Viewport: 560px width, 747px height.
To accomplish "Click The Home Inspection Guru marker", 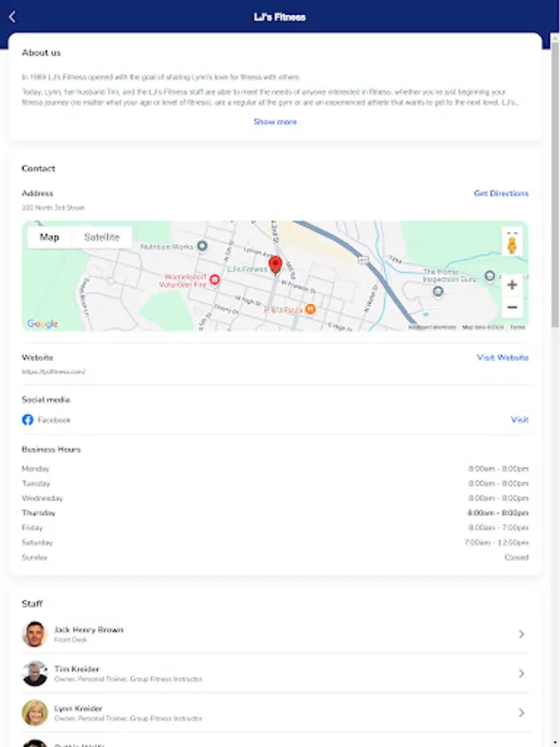I will 438,291.
